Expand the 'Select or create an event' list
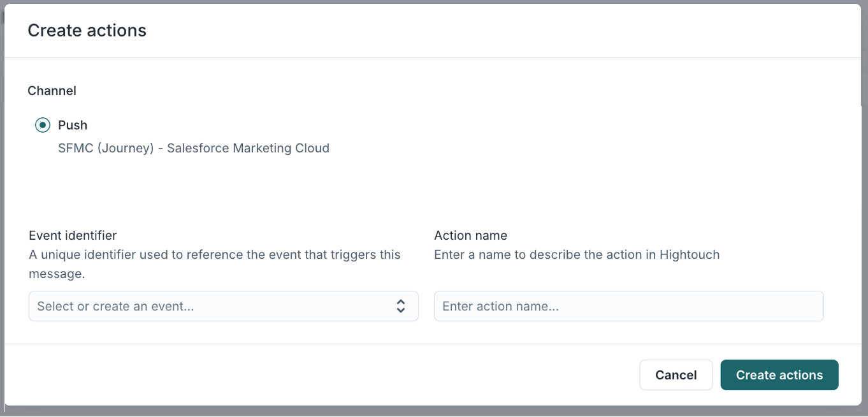Screen dimensions: 868x417 tap(223, 306)
